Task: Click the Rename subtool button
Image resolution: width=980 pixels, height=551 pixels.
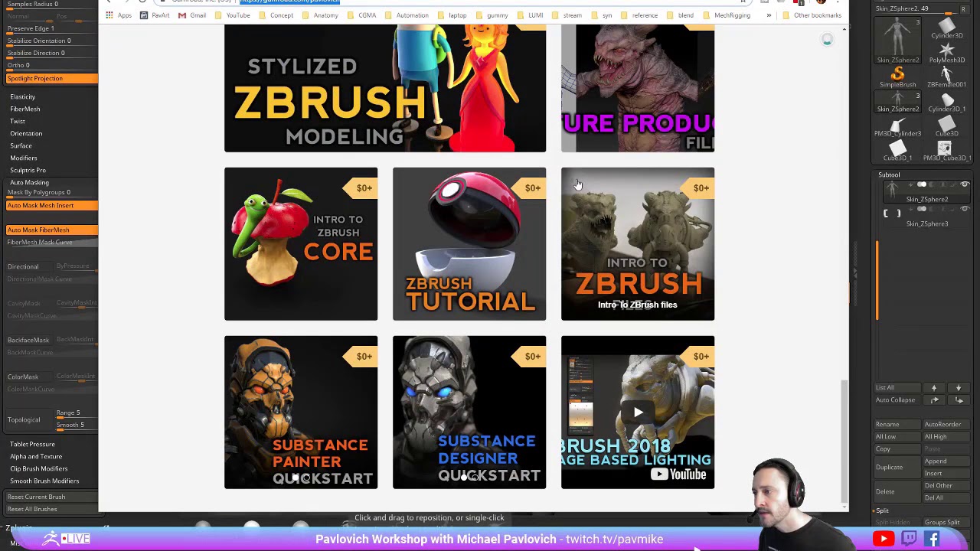Action: coord(897,424)
